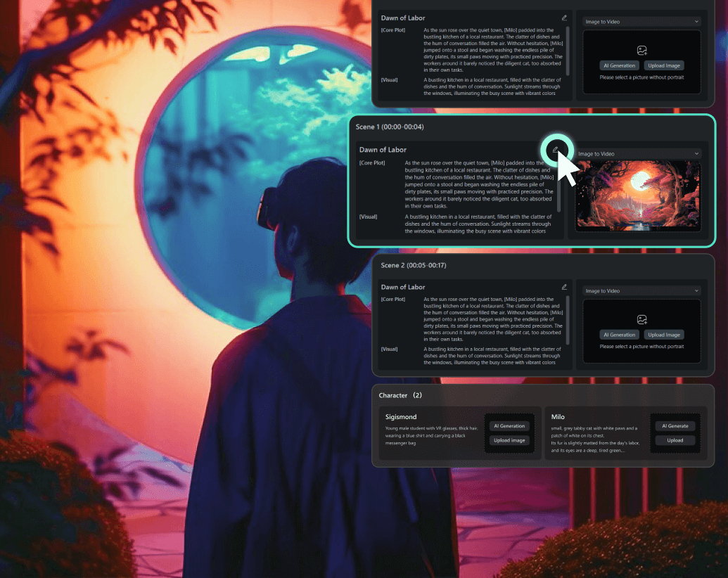Edit Scene 1 script with pencil icon
This screenshot has width=728, height=578.
click(555, 150)
